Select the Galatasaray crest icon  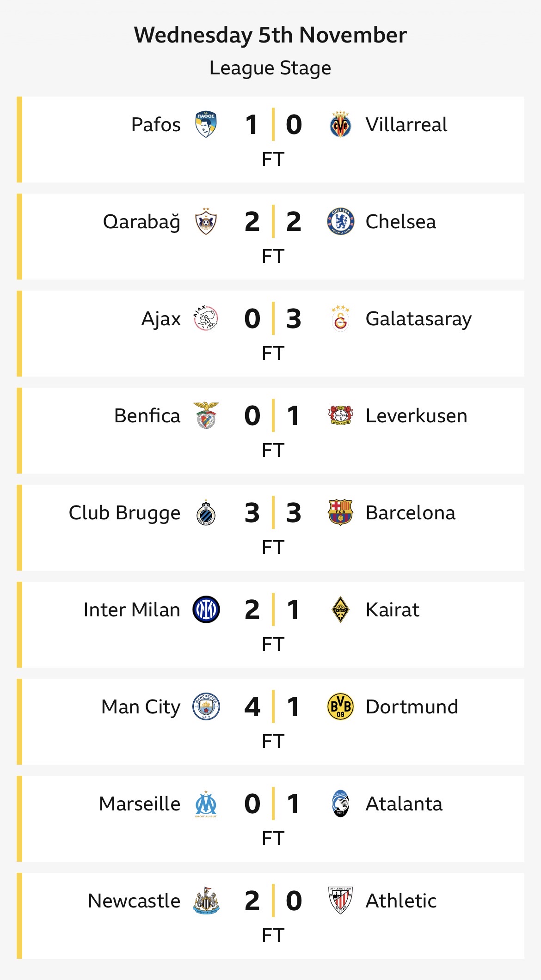[x=340, y=319]
